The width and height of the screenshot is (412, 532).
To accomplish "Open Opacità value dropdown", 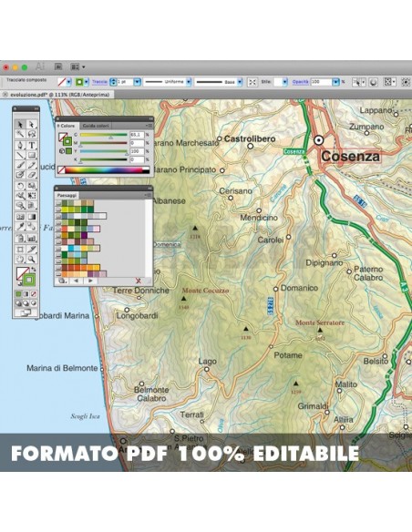I will [x=335, y=82].
